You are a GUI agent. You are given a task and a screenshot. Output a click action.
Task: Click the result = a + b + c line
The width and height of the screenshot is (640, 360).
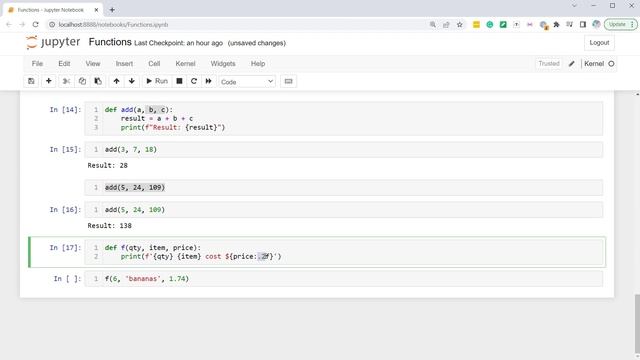[x=157, y=118]
